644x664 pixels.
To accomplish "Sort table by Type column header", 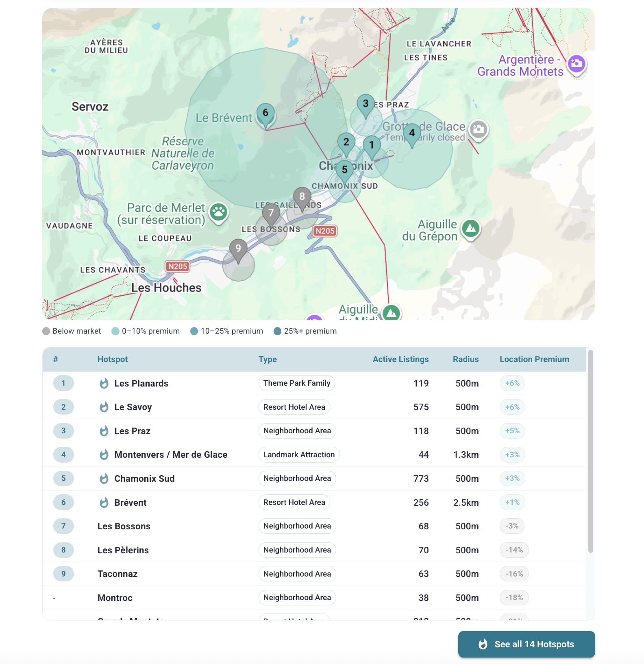I will click(268, 359).
